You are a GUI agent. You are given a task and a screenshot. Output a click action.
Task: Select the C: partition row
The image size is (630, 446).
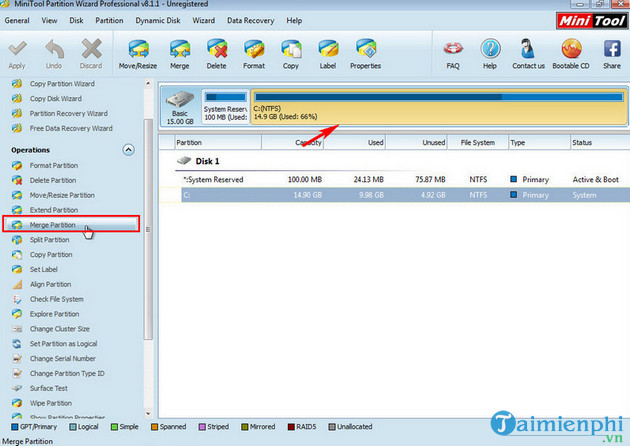pos(406,195)
